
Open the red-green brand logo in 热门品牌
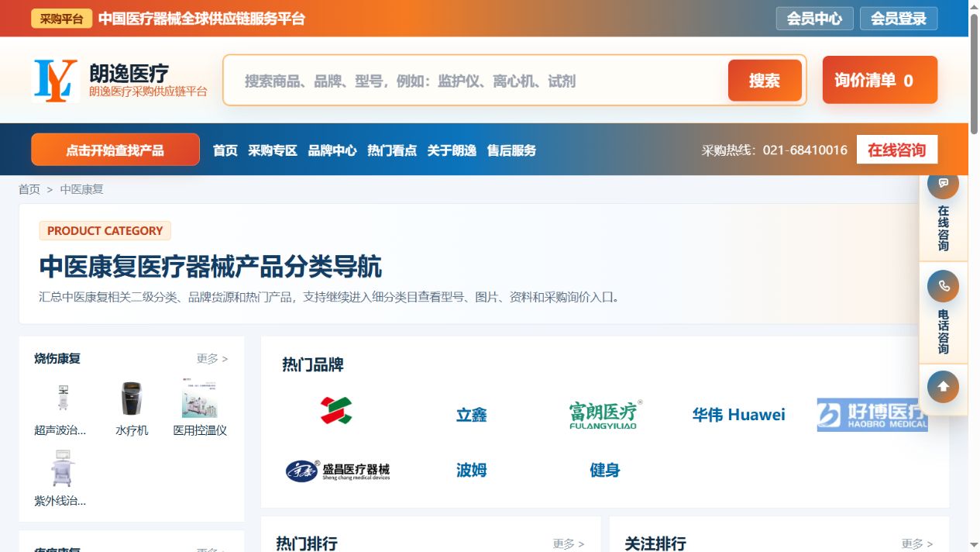[x=336, y=411]
